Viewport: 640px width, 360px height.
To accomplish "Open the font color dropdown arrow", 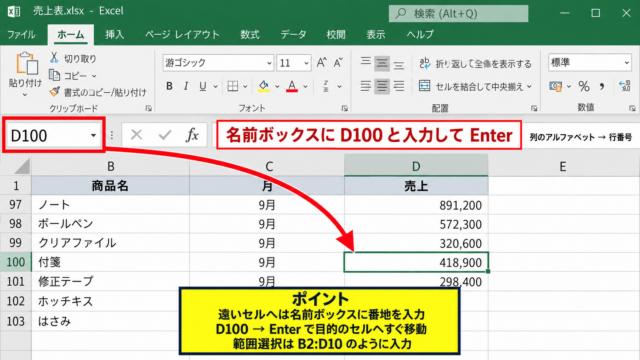I will (x=305, y=87).
